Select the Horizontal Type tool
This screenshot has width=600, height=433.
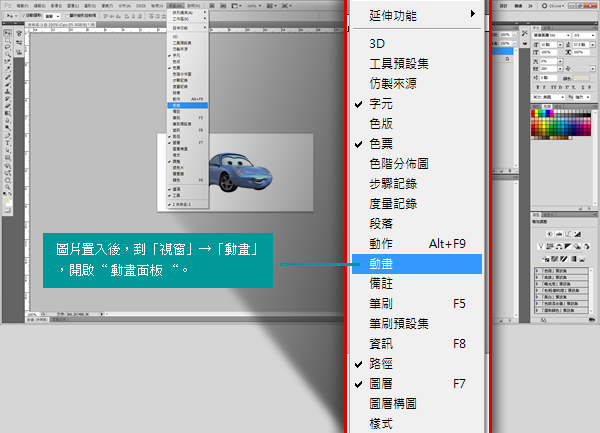pyautogui.click(x=8, y=143)
